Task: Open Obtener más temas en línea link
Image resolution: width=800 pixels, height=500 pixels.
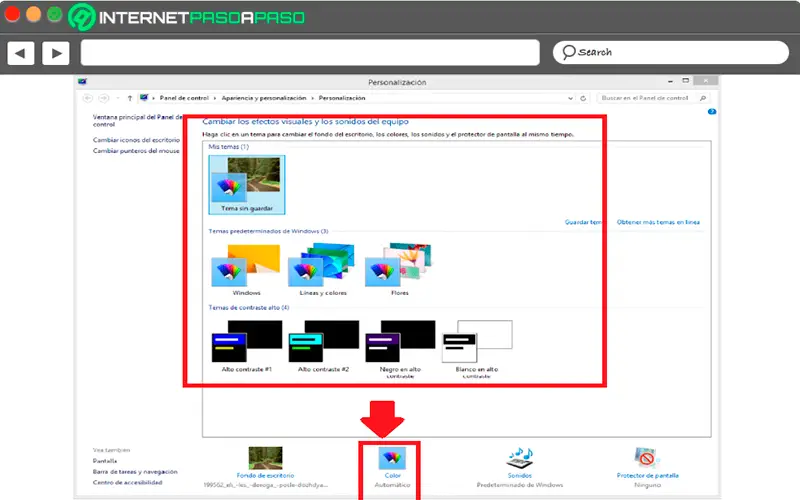Action: (x=658, y=222)
